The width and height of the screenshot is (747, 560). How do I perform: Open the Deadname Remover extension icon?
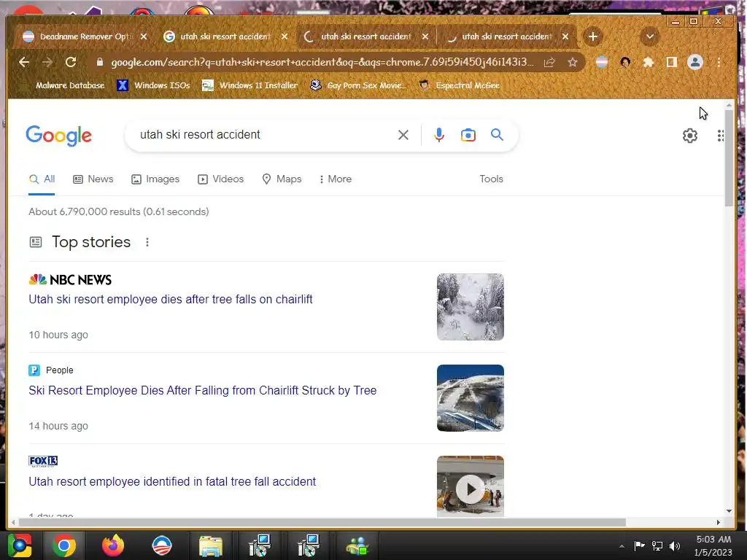(602, 63)
